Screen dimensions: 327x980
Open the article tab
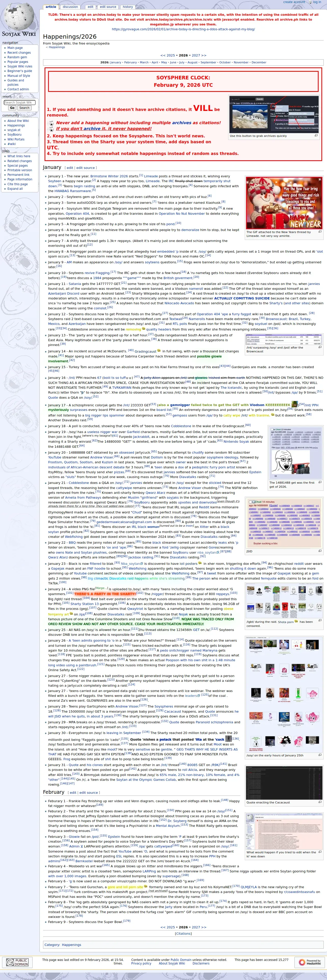click(x=51, y=7)
